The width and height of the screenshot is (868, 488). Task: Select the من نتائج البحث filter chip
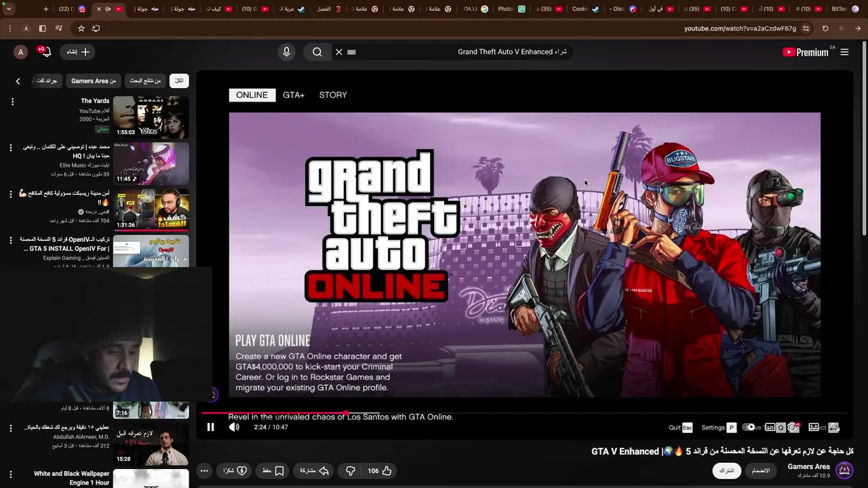pos(145,81)
